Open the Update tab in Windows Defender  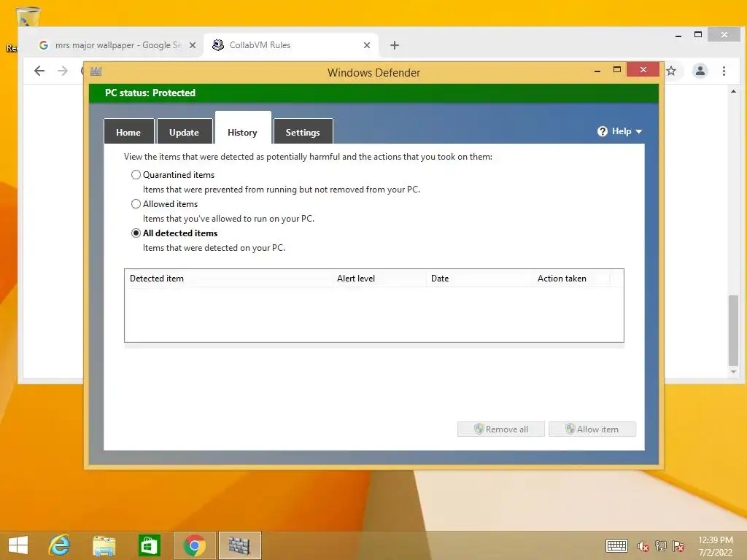185,132
